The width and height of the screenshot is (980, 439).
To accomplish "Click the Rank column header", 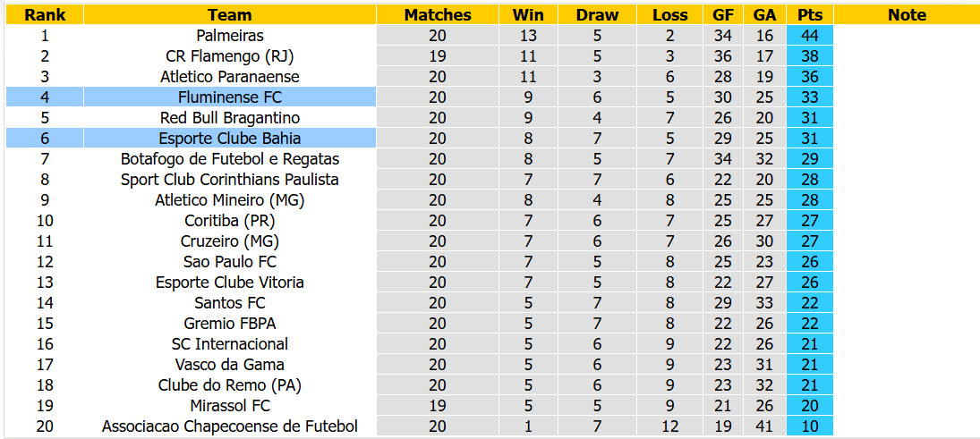I will (45, 15).
